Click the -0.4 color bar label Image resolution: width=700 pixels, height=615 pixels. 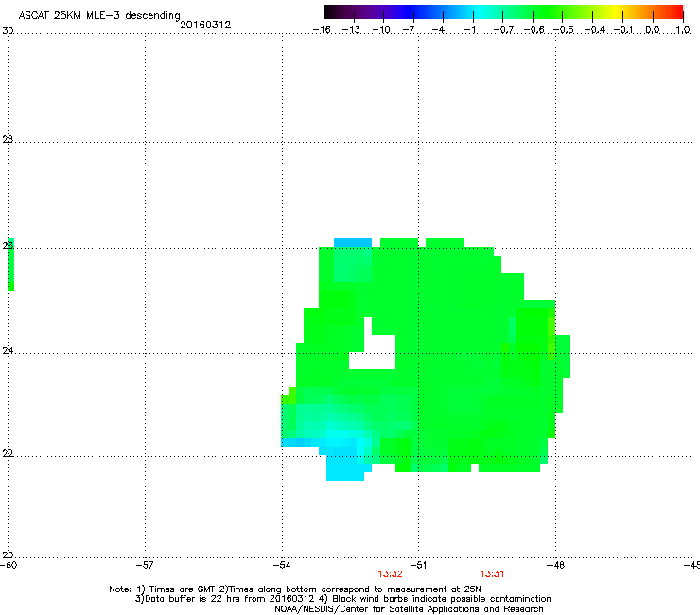[595, 30]
